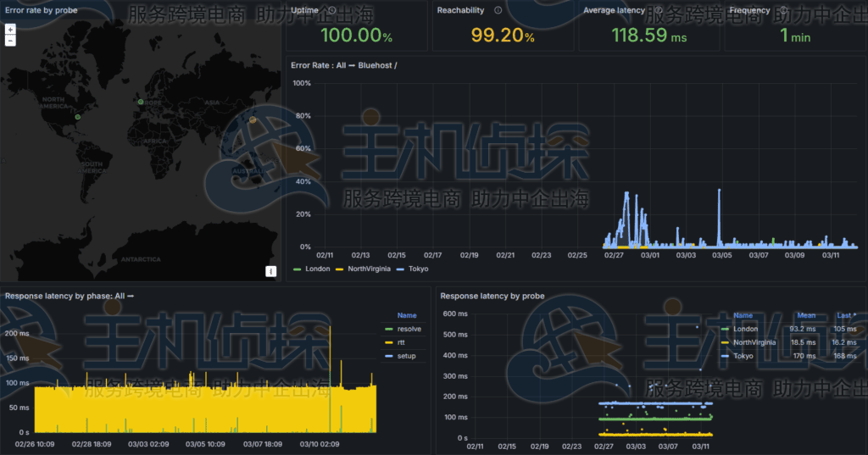Open the Error rate by probe panel title
868x455 pixels.
tap(42, 11)
